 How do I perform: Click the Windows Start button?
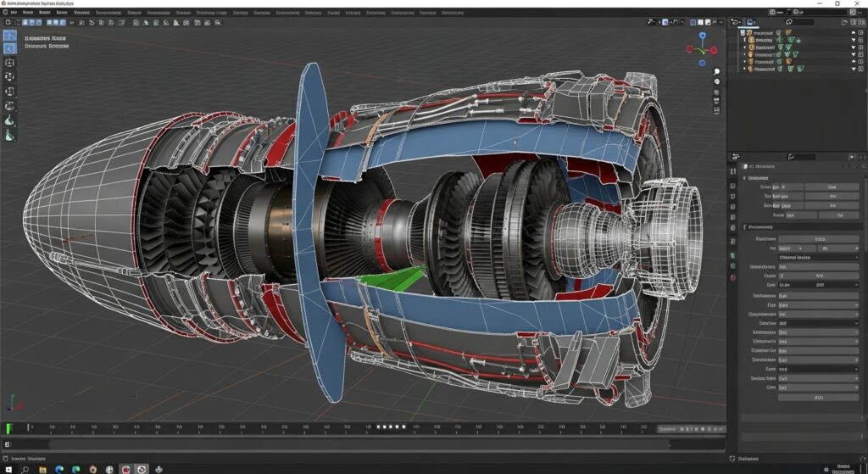click(8, 469)
